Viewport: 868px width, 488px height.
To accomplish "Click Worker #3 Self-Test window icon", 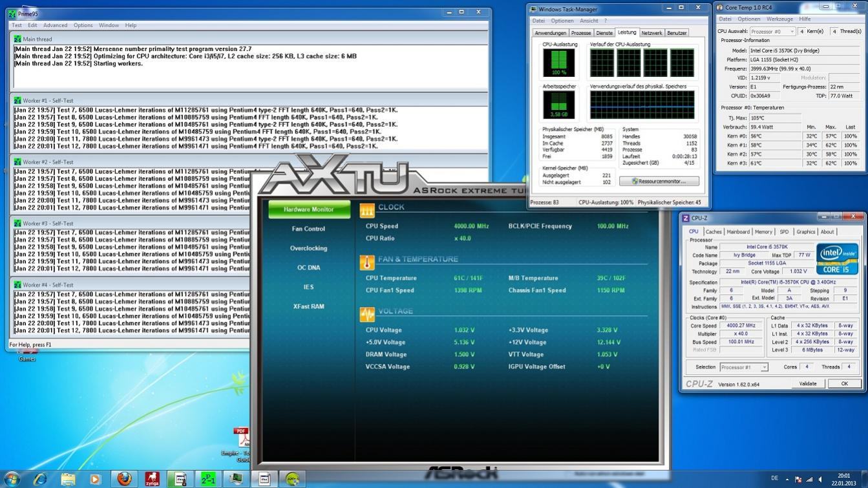I will pyautogui.click(x=17, y=223).
